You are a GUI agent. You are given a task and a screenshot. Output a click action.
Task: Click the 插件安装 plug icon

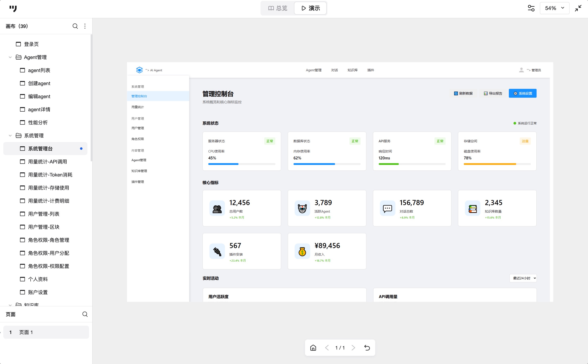tap(217, 251)
